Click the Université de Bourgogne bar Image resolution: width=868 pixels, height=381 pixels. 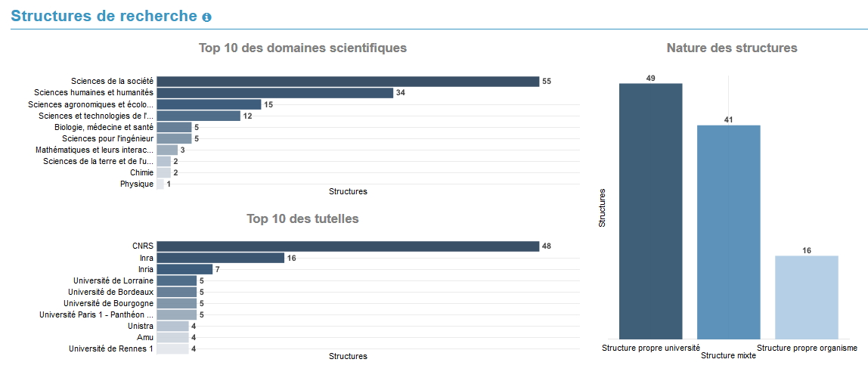(177, 303)
